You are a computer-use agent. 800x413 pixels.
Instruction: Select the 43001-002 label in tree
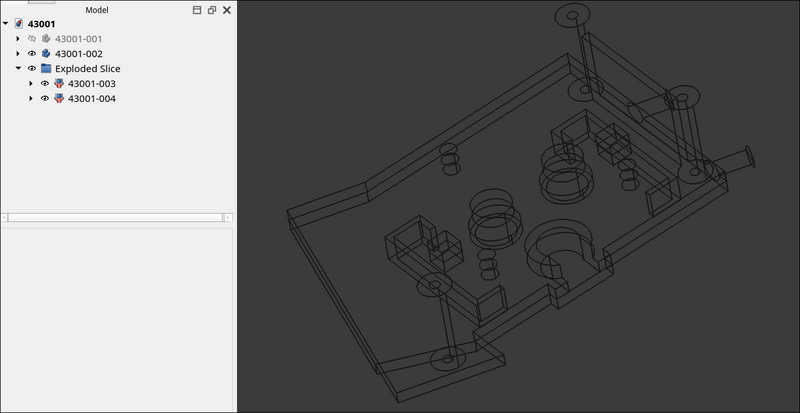click(78, 54)
